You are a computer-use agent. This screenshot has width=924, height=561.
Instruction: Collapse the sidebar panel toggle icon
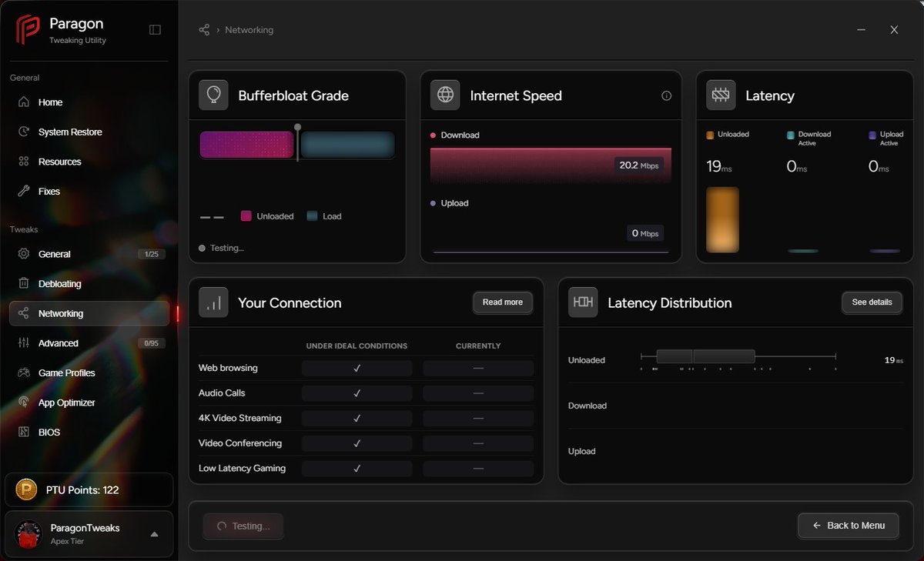pos(155,30)
